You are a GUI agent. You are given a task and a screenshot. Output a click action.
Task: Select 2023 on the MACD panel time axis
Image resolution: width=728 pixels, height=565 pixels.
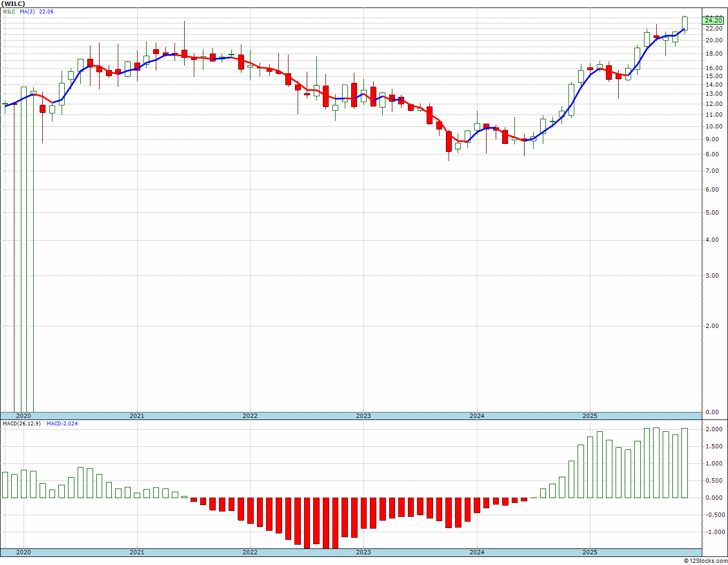coord(363,552)
